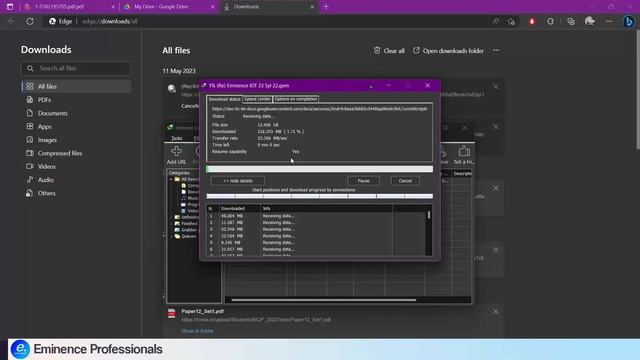Click the download URL text in dialog
This screenshot has width=640, height=360.
point(320,109)
